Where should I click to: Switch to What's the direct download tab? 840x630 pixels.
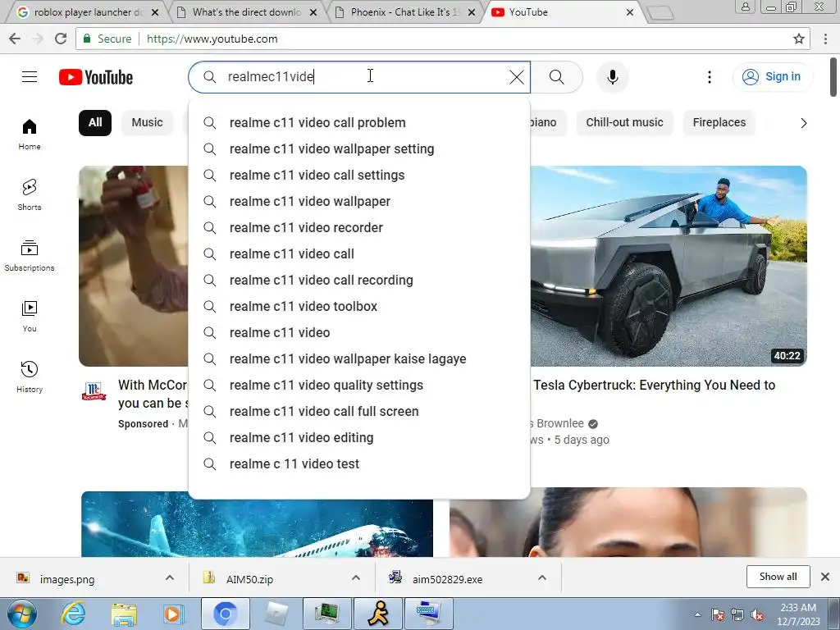click(x=246, y=11)
